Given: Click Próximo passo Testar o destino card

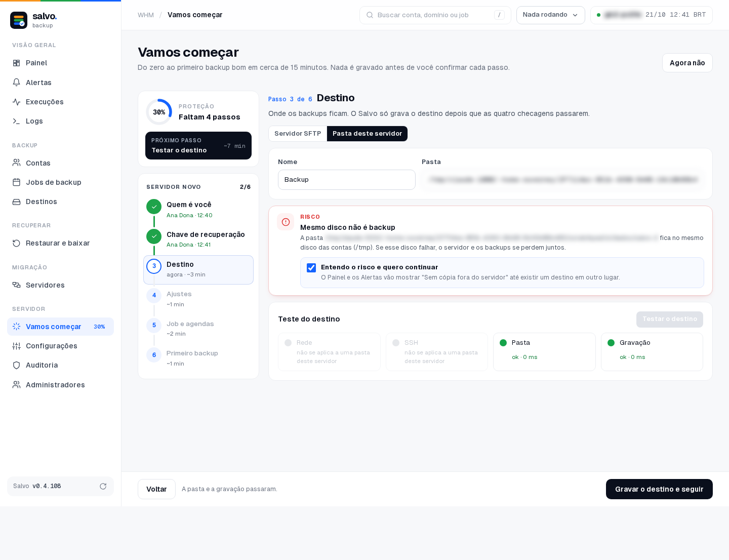Looking at the screenshot, I should coord(198,145).
